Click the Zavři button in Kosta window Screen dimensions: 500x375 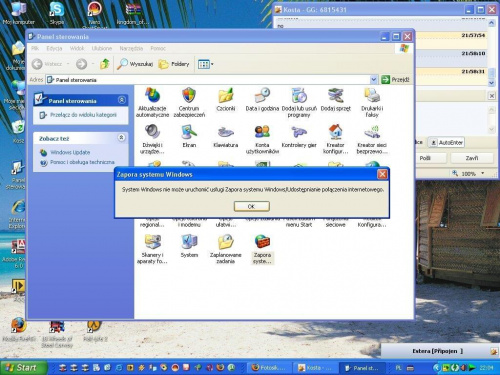[x=472, y=158]
